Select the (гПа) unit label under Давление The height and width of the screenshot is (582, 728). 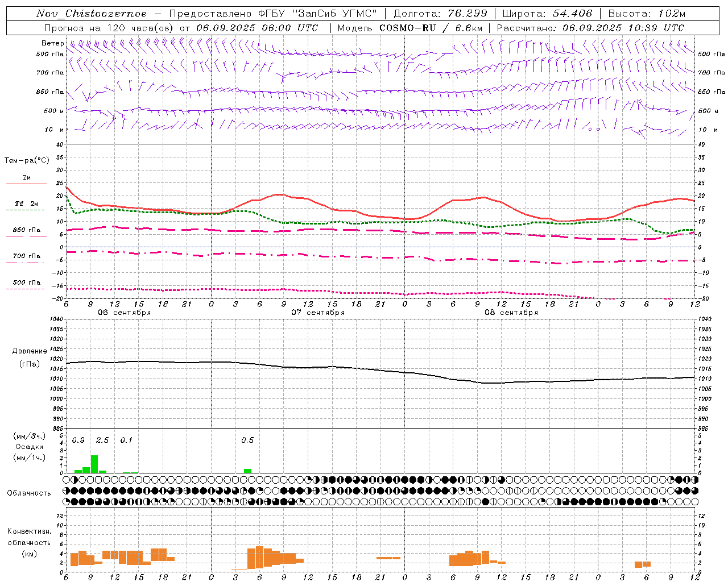(30, 364)
